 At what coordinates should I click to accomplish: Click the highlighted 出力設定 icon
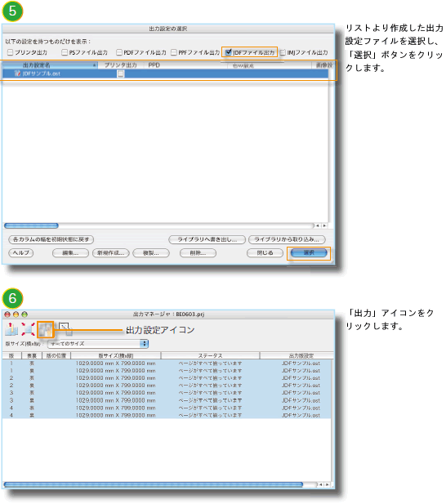[x=45, y=329]
